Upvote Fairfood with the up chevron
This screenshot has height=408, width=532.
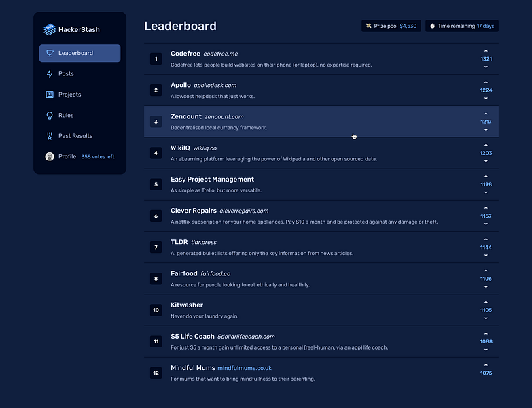pyautogui.click(x=486, y=271)
